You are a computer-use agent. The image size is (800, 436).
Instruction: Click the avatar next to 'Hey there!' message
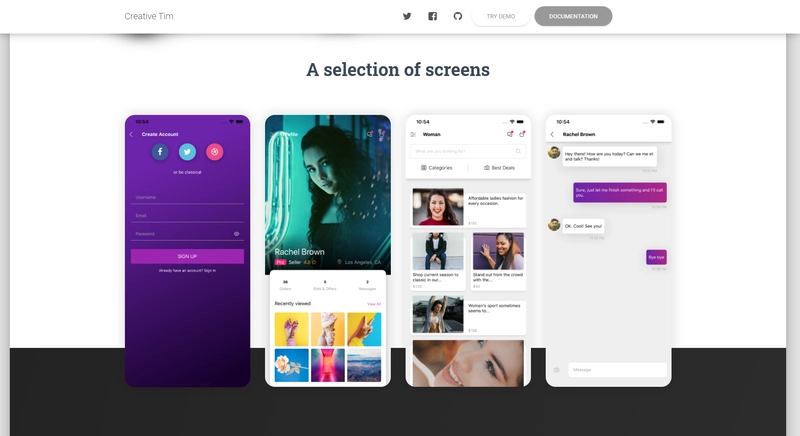554,152
